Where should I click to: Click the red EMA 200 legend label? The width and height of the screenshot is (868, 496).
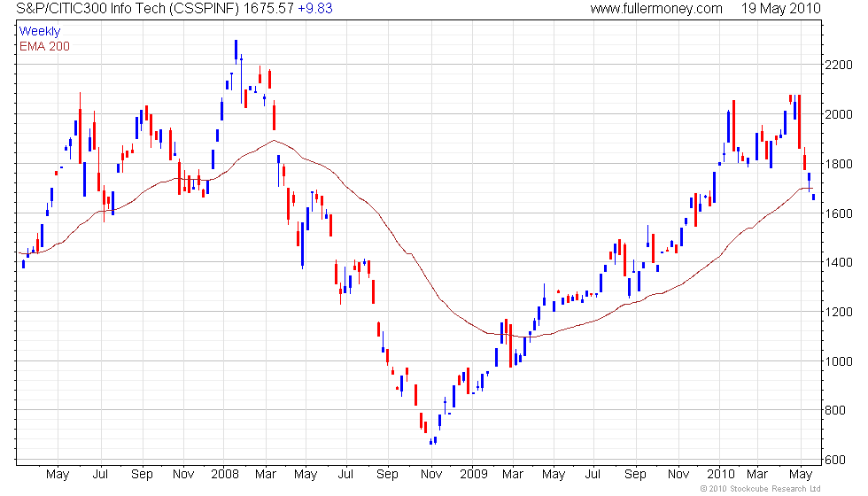pos(44,46)
